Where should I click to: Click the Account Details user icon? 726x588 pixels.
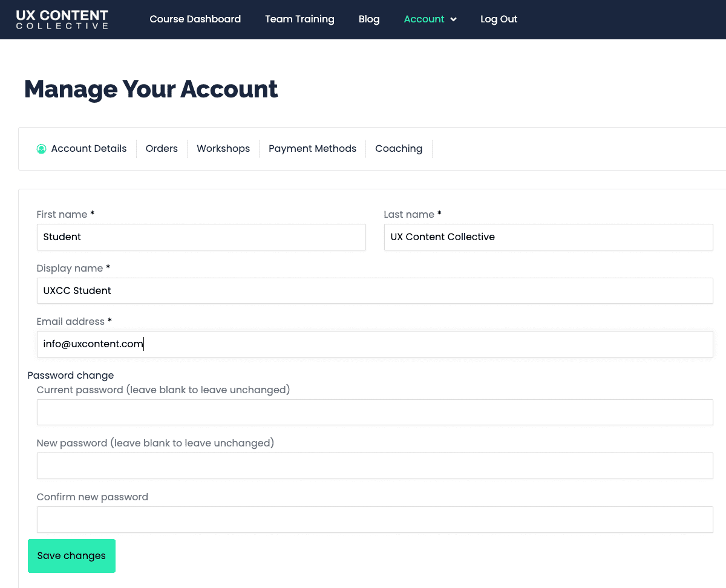(x=41, y=149)
